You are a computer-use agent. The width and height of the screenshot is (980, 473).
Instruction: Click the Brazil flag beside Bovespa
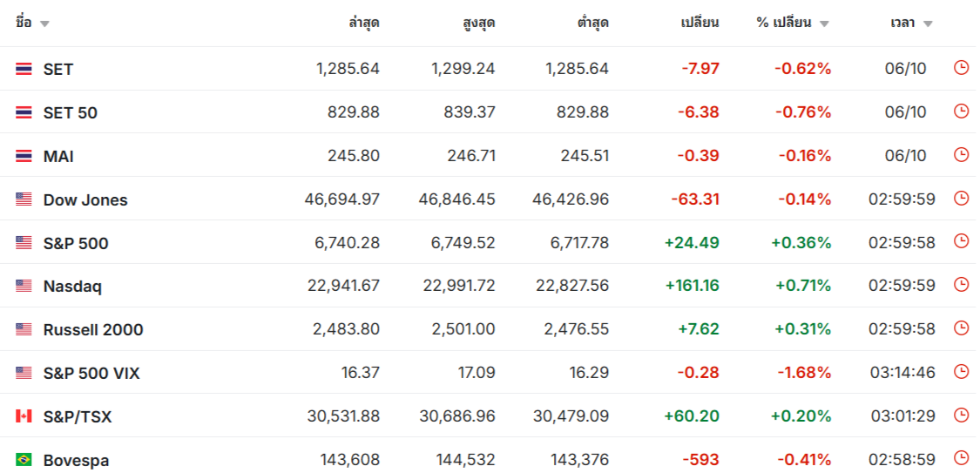tap(24, 459)
